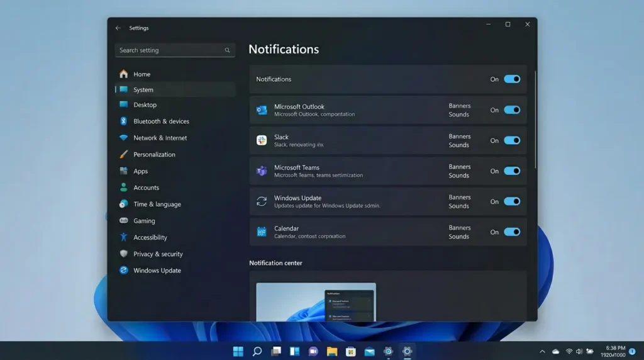
Task: Open Network & Internet settings
Action: [x=175, y=138]
